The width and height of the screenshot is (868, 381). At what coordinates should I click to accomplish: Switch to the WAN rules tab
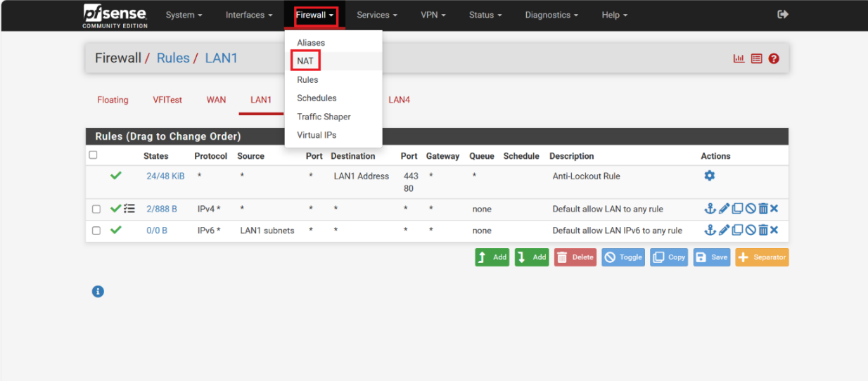point(216,100)
